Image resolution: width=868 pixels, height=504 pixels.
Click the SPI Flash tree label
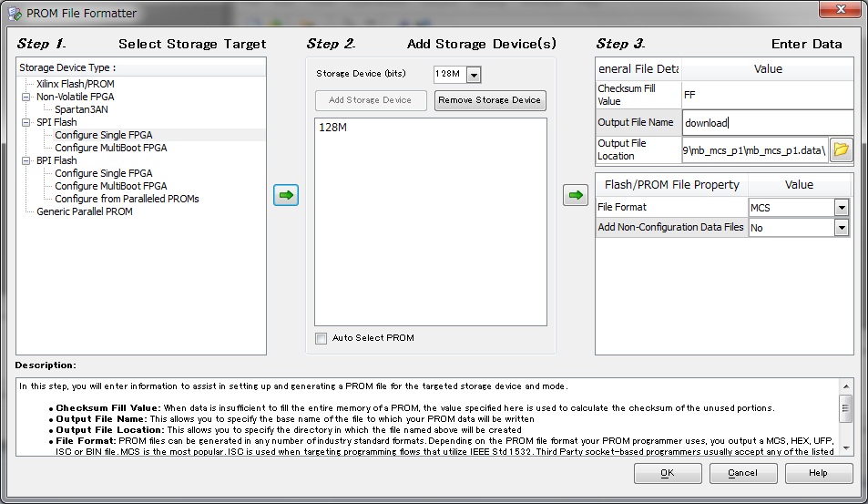click(x=56, y=122)
